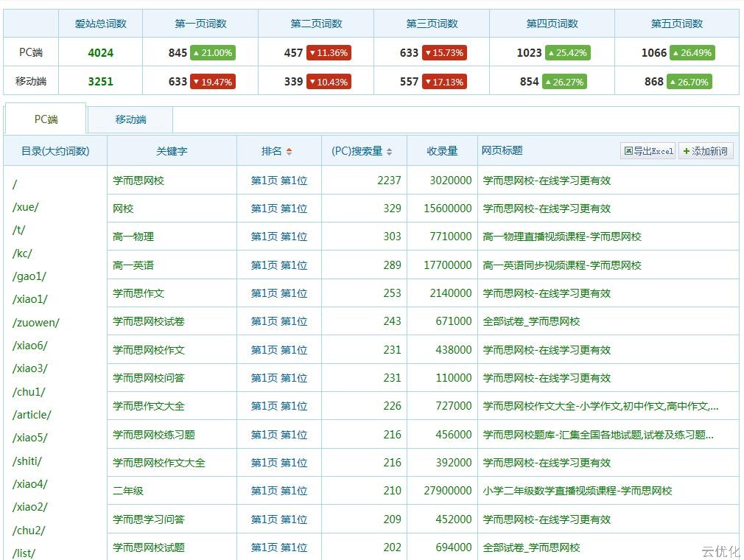
Task: Select the /chu1/ directory entry
Action: pos(29,391)
